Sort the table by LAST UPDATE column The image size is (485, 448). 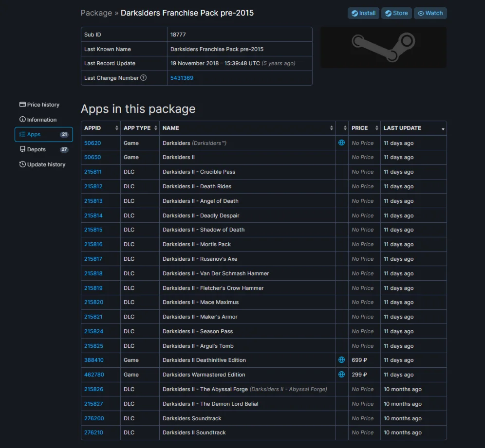(413, 128)
